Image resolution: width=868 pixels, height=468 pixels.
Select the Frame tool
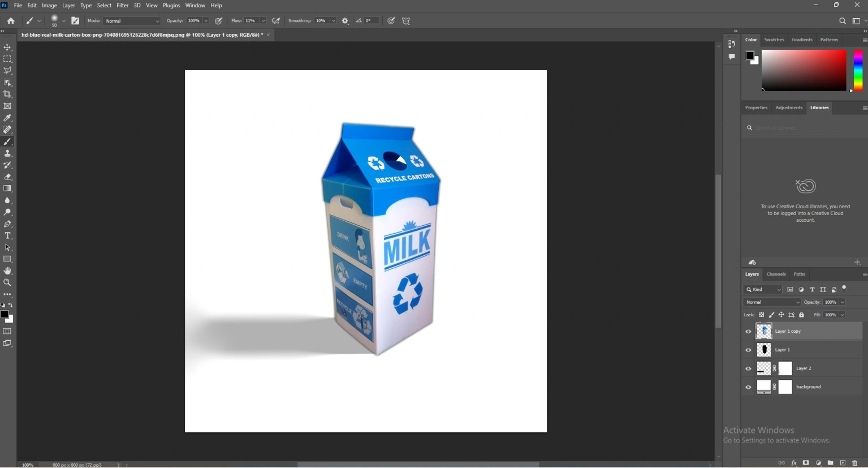(x=7, y=106)
